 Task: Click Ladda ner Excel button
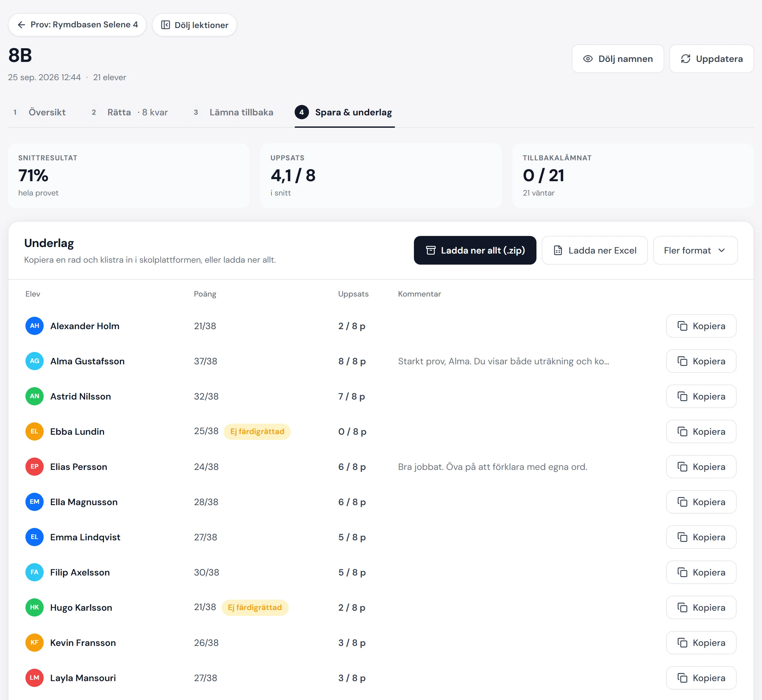coord(594,250)
